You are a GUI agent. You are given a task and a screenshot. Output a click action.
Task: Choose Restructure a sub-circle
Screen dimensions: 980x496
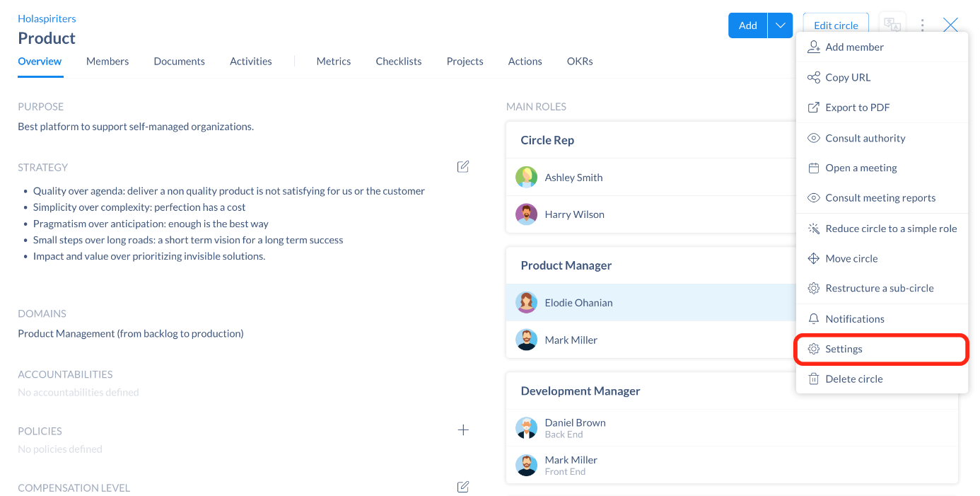[x=882, y=288]
